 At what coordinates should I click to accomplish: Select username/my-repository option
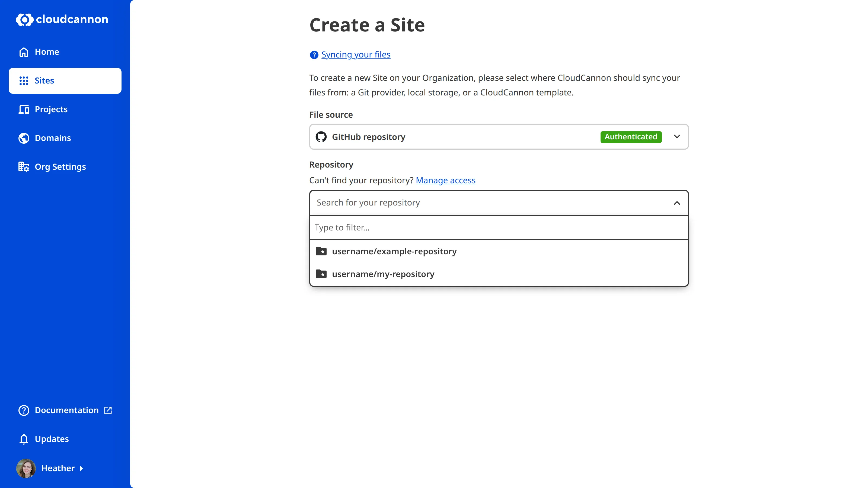pyautogui.click(x=499, y=274)
